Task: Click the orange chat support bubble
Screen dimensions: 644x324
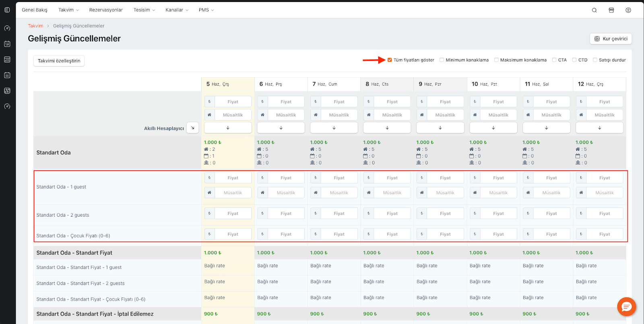Action: pyautogui.click(x=626, y=307)
